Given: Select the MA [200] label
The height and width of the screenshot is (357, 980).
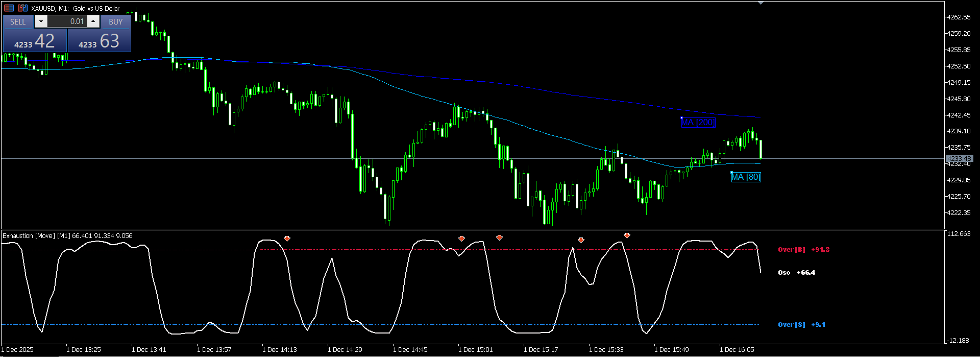Looking at the screenshot, I should coord(698,122).
